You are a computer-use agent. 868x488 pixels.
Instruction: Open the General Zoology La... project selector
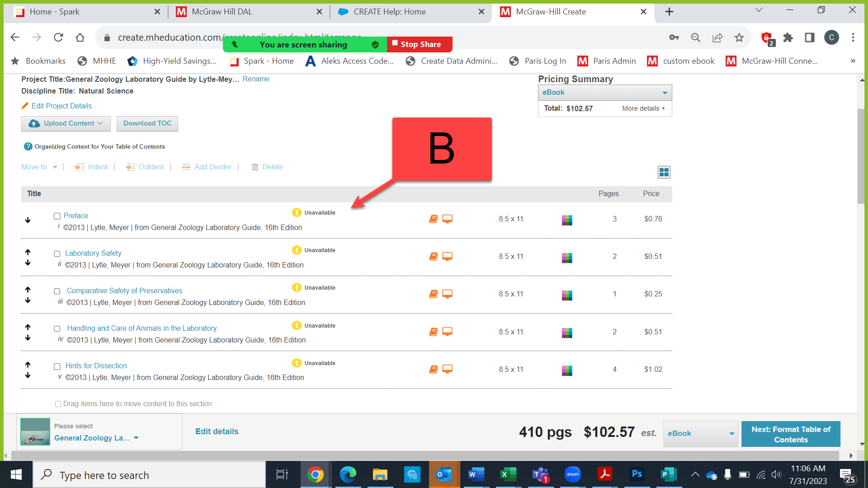coord(96,438)
